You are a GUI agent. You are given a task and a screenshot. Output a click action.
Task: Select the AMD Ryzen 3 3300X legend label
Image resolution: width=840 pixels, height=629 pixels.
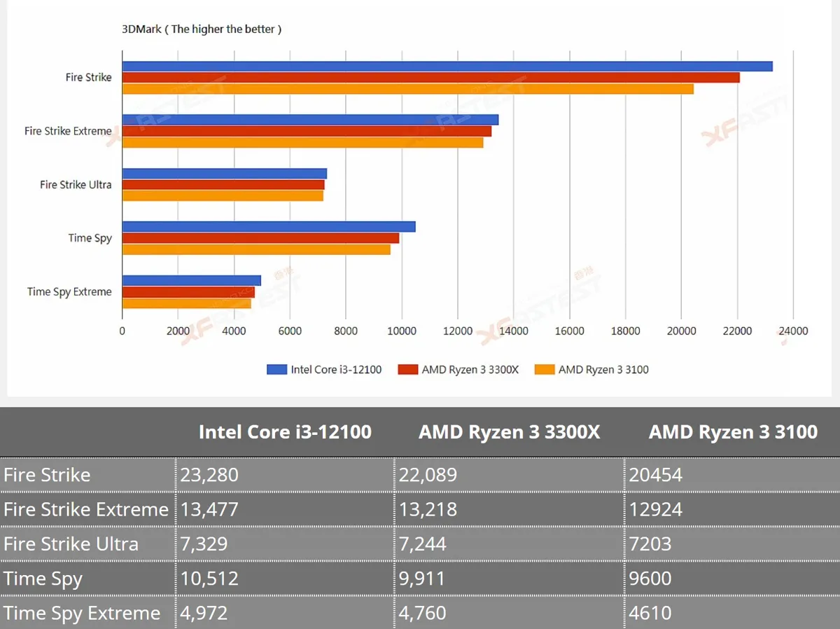click(x=470, y=369)
